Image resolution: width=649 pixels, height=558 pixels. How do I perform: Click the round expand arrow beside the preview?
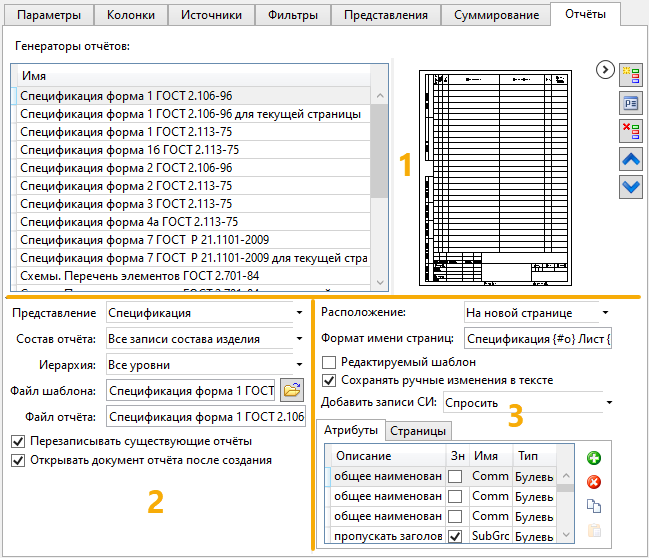click(604, 69)
